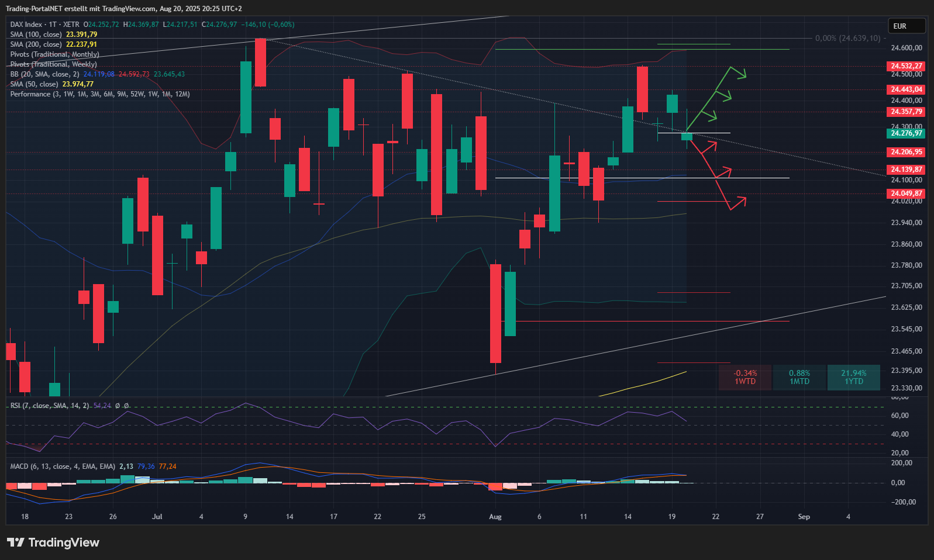This screenshot has width=934, height=560.
Task: Click the red 24.206,95 price label
Action: (x=906, y=152)
